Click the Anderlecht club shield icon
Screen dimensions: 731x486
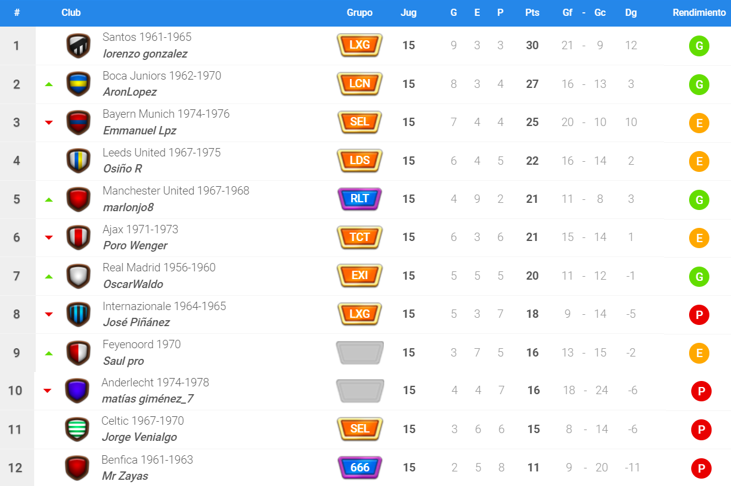click(x=77, y=390)
